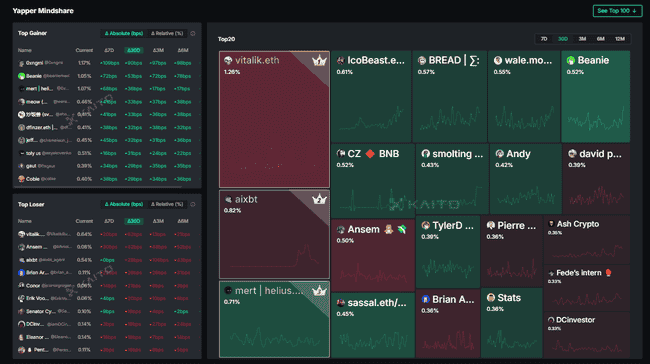Screen dimensions: 650x364
Task: Click the vitalik.eth skull avatar in treemap
Action: tap(228, 61)
